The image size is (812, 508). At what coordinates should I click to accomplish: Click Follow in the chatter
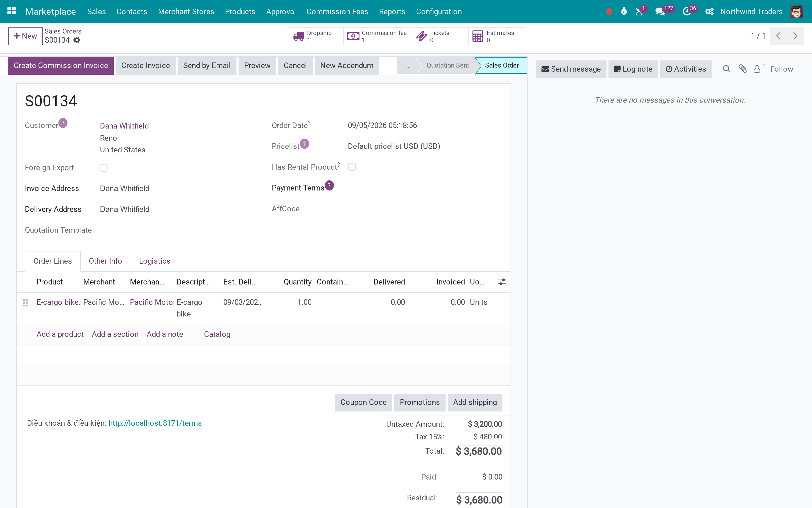click(x=782, y=69)
